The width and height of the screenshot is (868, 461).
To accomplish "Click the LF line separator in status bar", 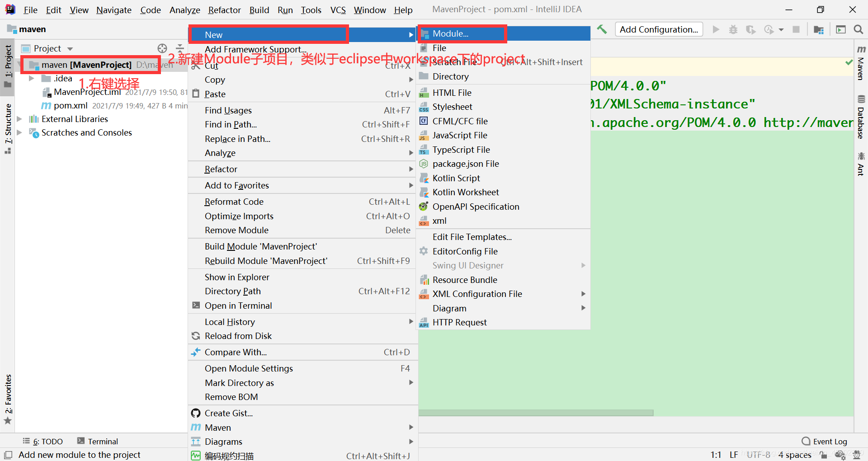I will tap(734, 455).
